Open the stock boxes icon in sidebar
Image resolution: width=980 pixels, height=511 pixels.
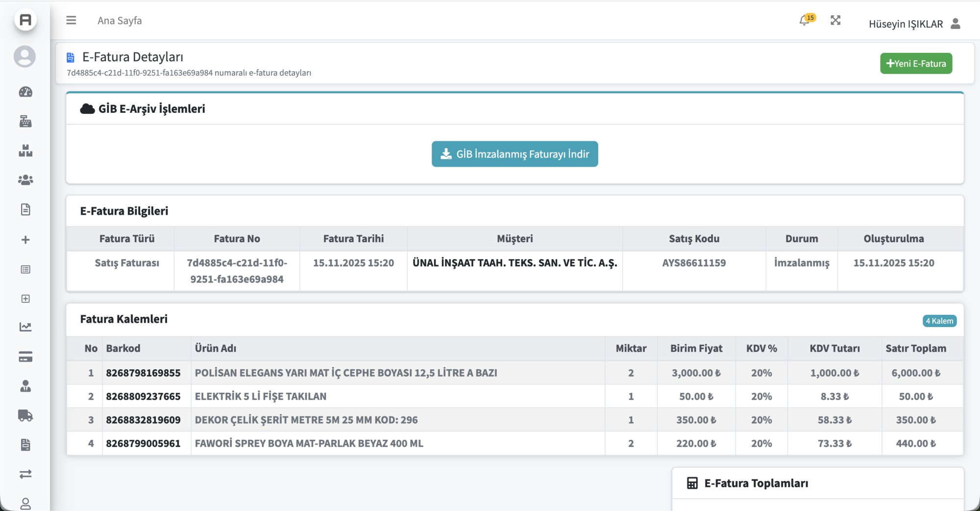point(25,151)
